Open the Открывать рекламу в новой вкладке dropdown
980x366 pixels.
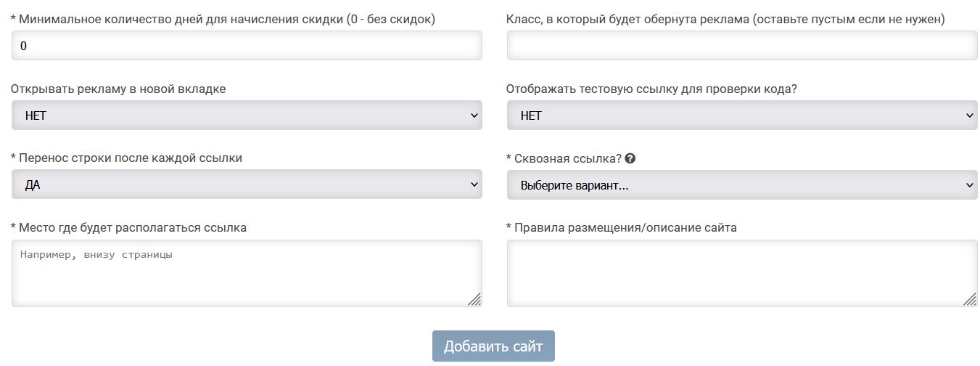247,115
